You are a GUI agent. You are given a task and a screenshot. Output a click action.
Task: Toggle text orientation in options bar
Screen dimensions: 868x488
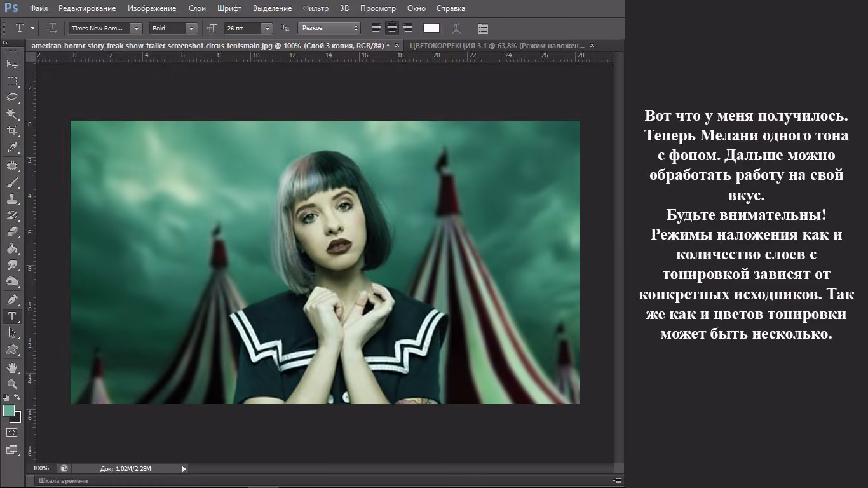[x=51, y=28]
